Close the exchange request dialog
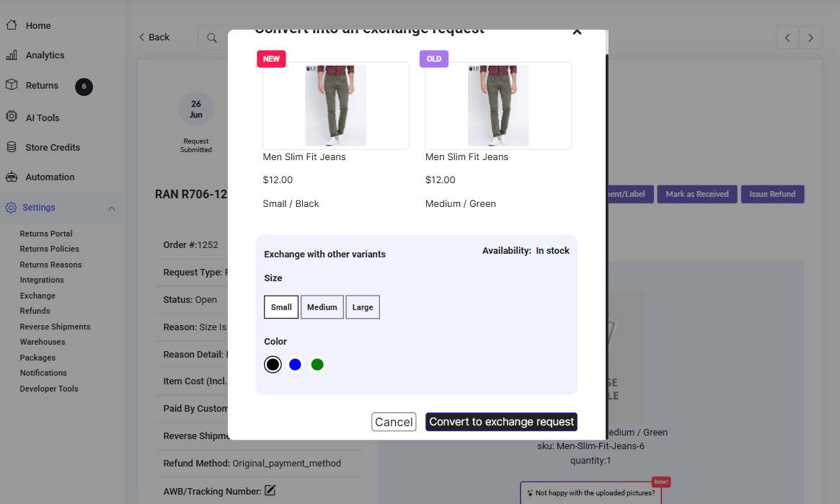This screenshot has height=504, width=840. point(576,32)
